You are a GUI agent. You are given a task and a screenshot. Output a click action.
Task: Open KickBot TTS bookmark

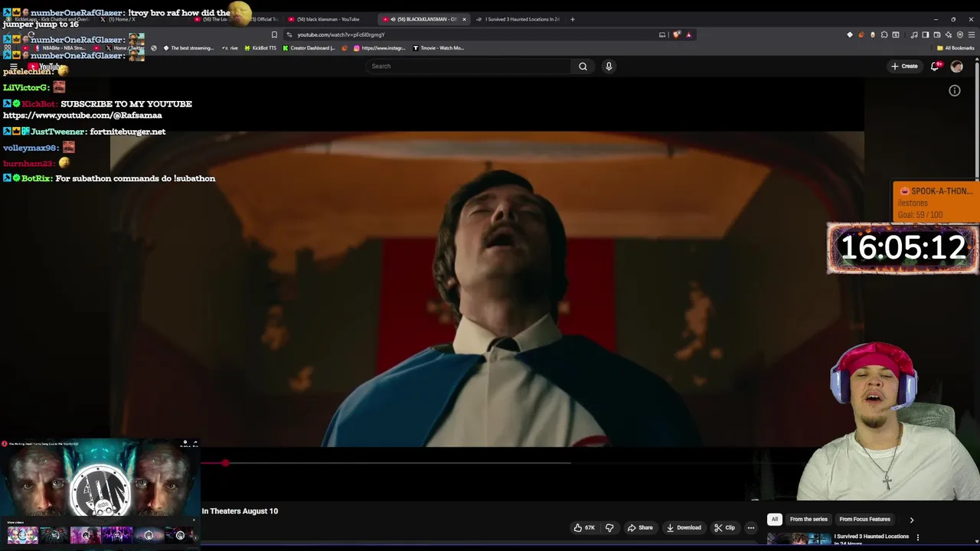tap(260, 48)
